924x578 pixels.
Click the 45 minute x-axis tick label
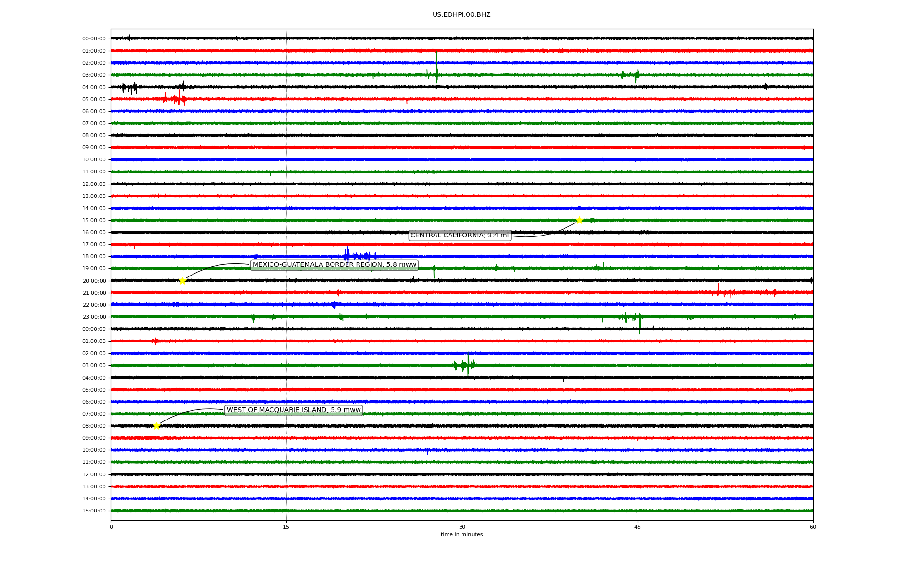point(637,527)
